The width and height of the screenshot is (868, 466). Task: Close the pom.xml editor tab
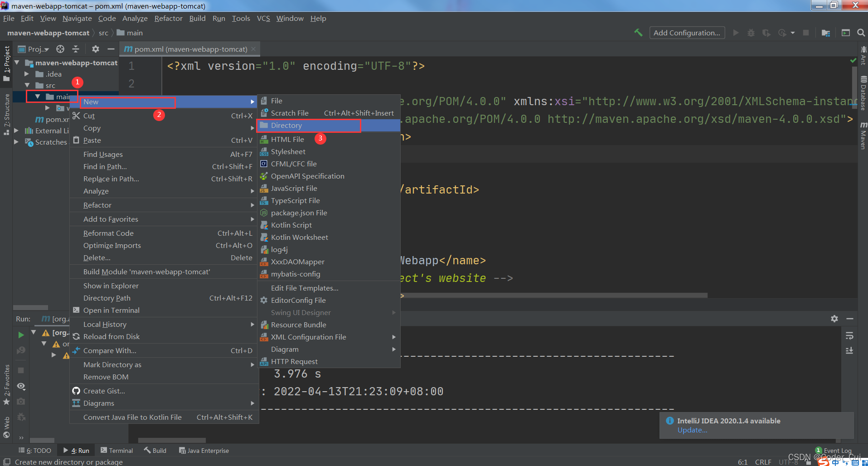coord(253,49)
